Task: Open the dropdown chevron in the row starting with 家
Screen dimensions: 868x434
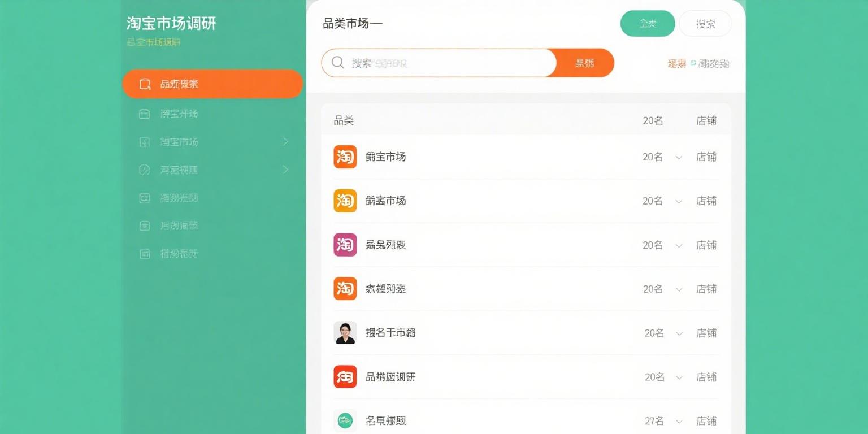Action: pyautogui.click(x=679, y=290)
